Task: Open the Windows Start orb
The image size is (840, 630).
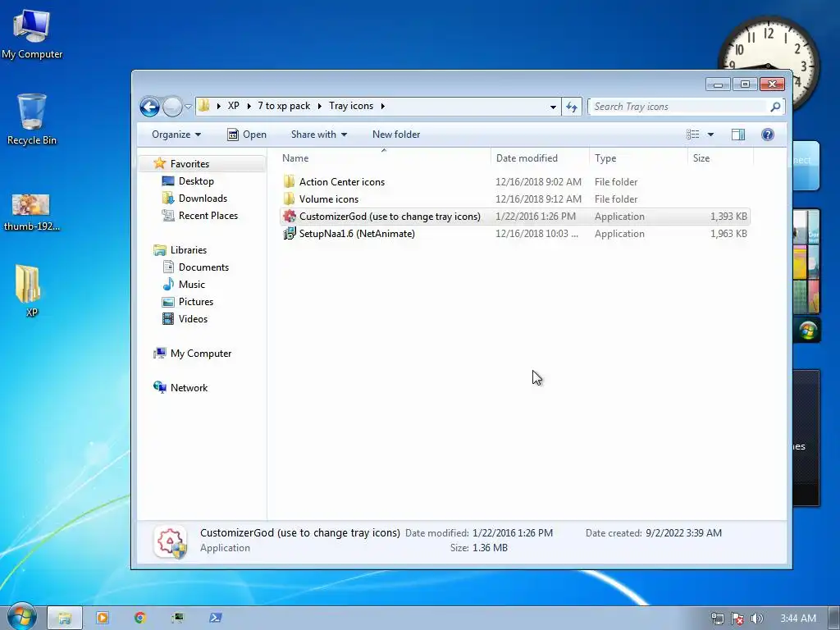Action: coord(22,617)
